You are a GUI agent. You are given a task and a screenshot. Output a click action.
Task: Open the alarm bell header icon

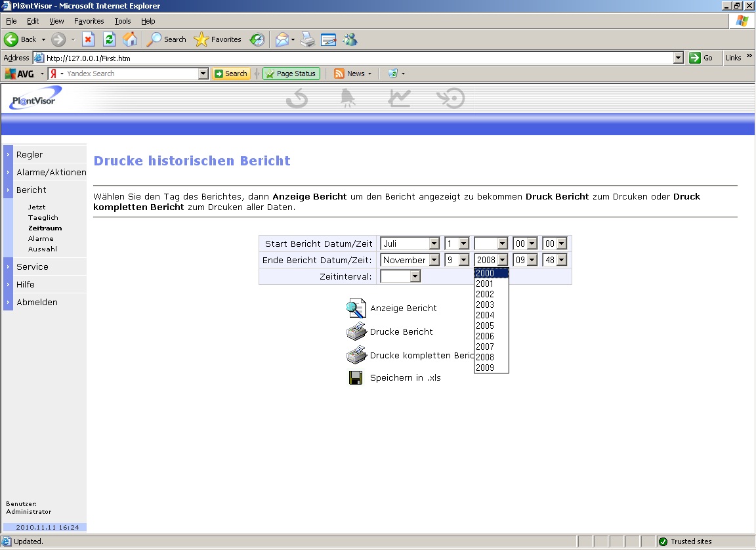(x=348, y=98)
